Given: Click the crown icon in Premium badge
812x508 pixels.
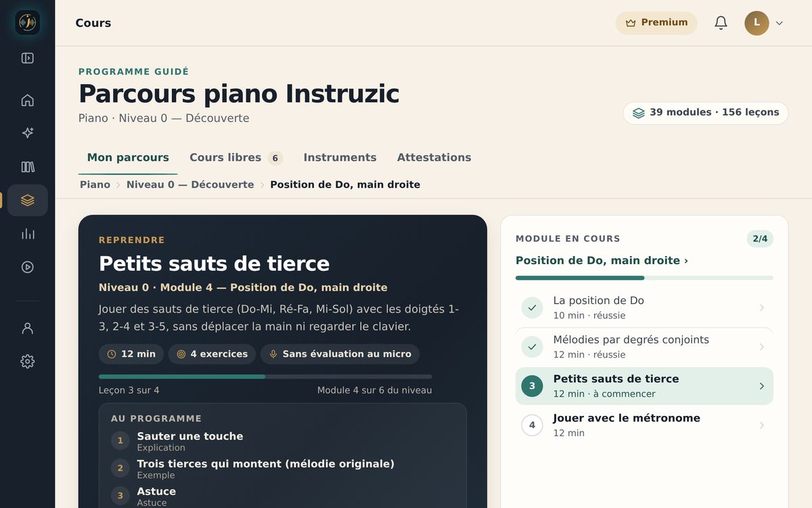Looking at the screenshot, I should tap(631, 23).
